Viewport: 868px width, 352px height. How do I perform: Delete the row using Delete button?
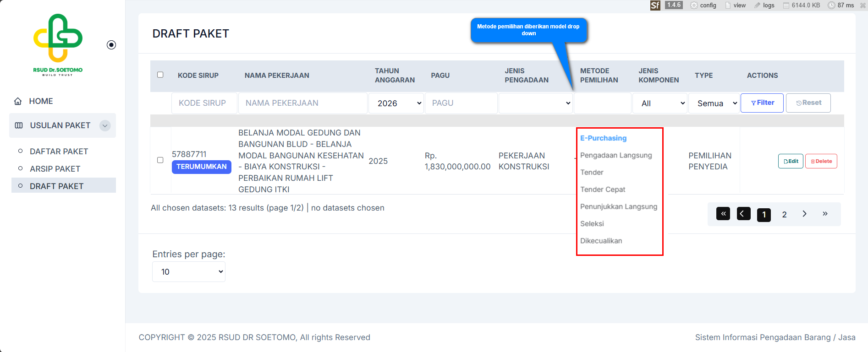(821, 161)
